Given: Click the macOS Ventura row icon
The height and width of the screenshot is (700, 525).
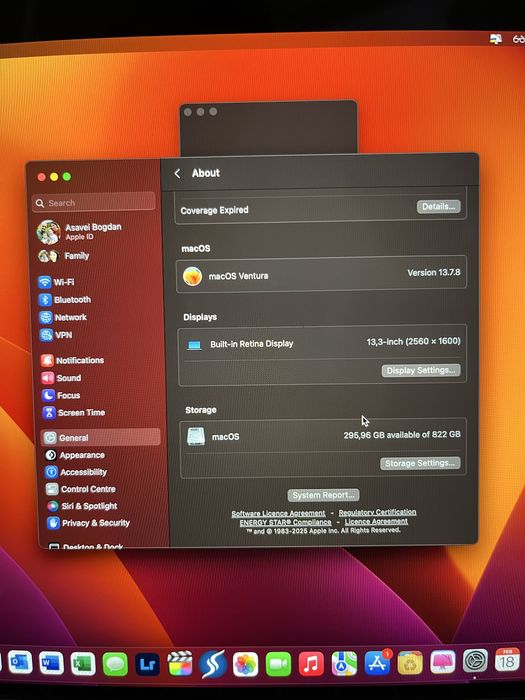Looking at the screenshot, I should (x=192, y=276).
